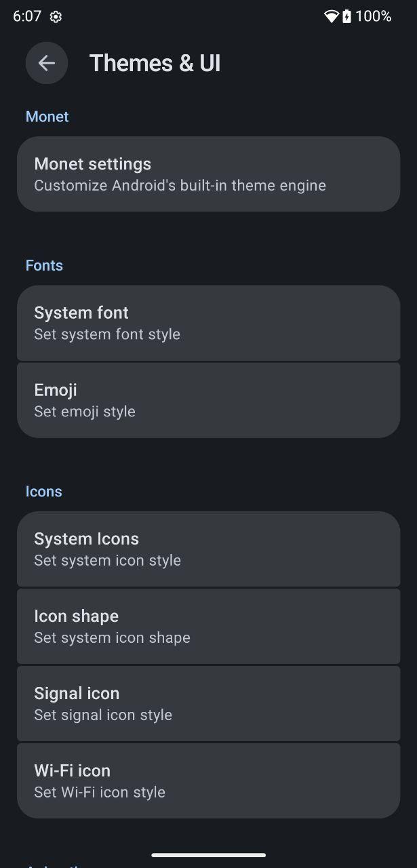Open Monet settings

pos(208,174)
